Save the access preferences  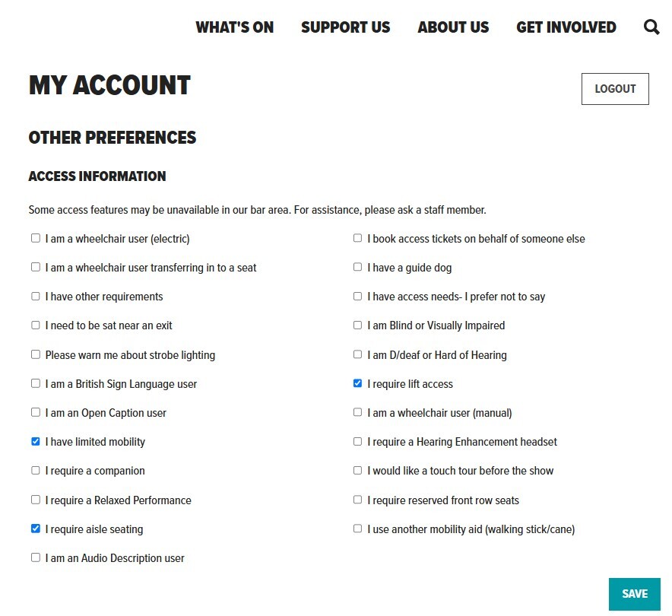634,594
